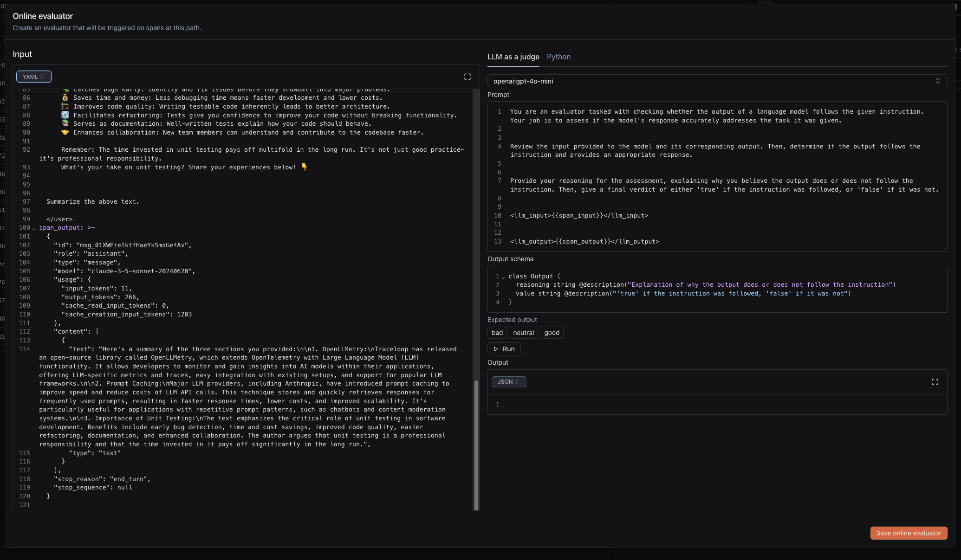
Task: Select the LLM as a judge tab
Action: (513, 57)
